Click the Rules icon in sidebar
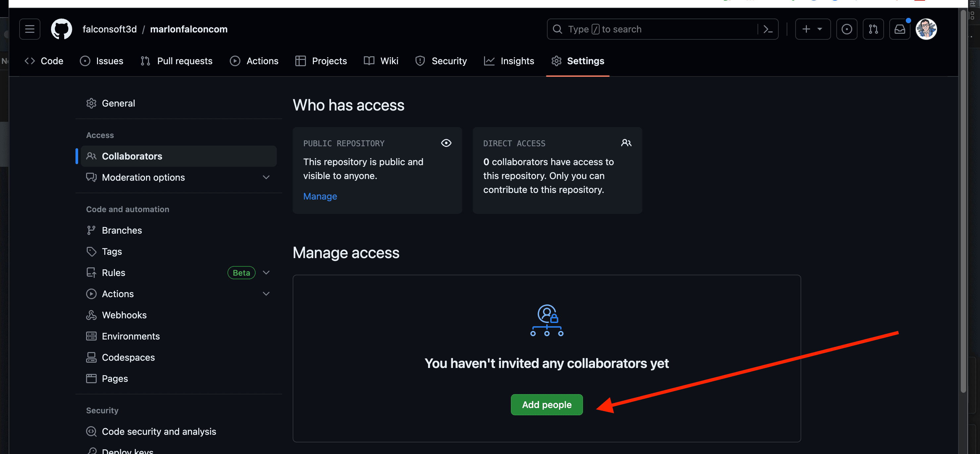The height and width of the screenshot is (454, 980). [x=91, y=273]
